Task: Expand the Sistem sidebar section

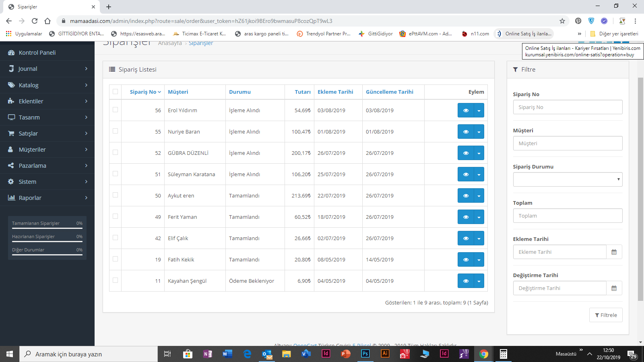Action: (47, 181)
